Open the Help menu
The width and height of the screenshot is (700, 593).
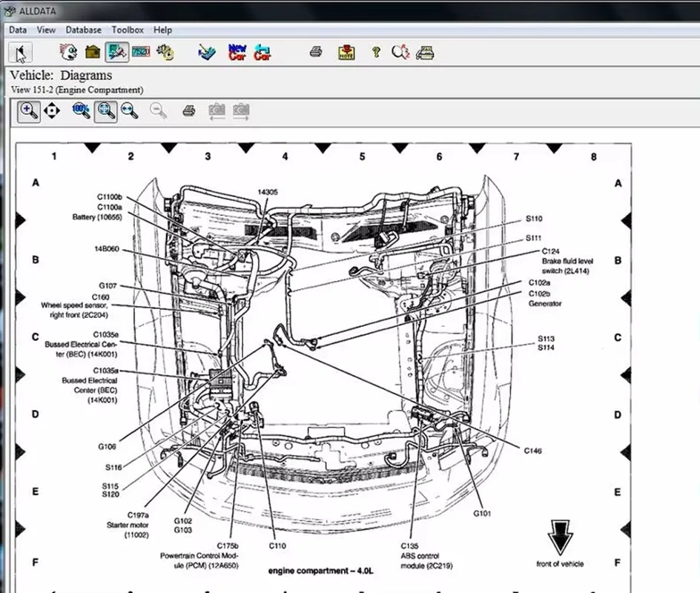pos(162,30)
